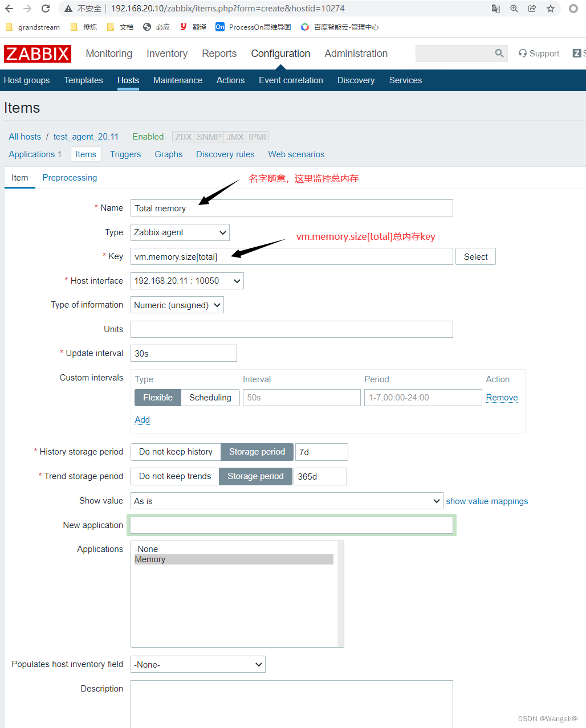Bookmark this page with star icon

click(x=551, y=9)
